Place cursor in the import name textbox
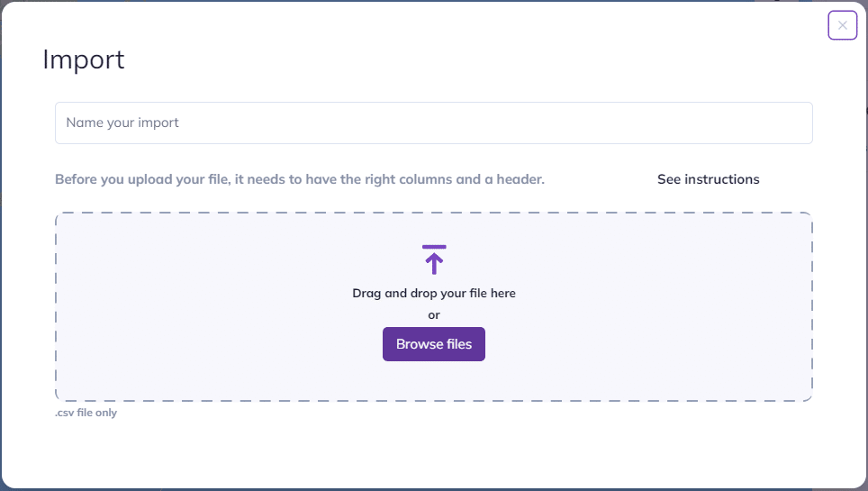 (433, 123)
